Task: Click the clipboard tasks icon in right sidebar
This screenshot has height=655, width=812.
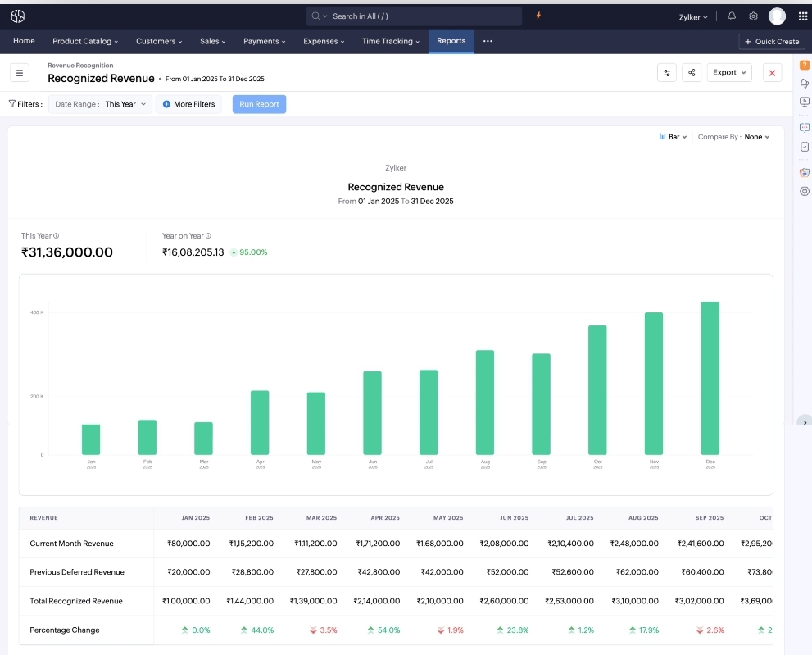Action: coord(804,146)
